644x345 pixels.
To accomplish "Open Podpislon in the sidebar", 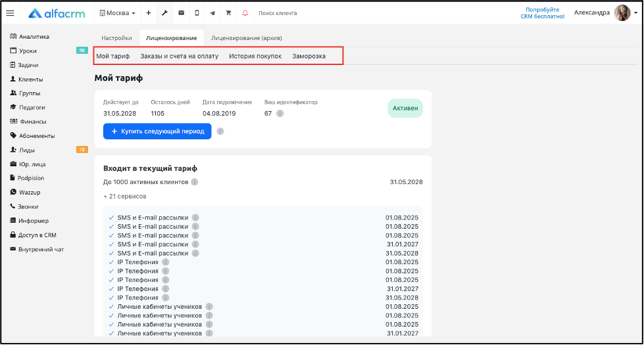I will pyautogui.click(x=27, y=178).
